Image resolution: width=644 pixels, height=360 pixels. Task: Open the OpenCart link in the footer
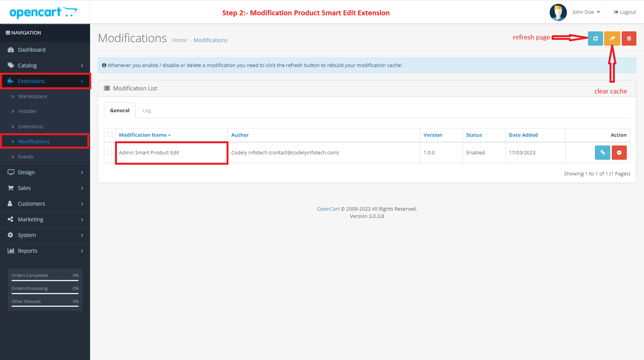(328, 209)
